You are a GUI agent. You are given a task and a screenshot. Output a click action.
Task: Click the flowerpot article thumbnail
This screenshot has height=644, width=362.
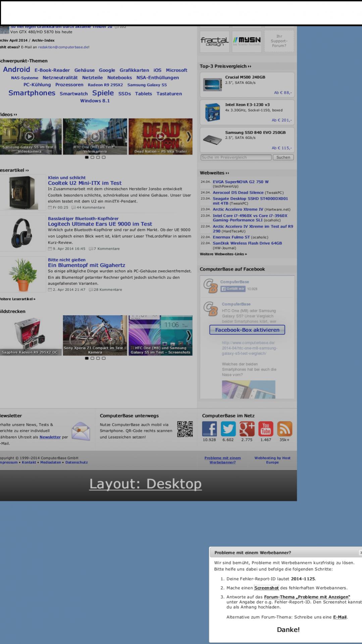23,274
